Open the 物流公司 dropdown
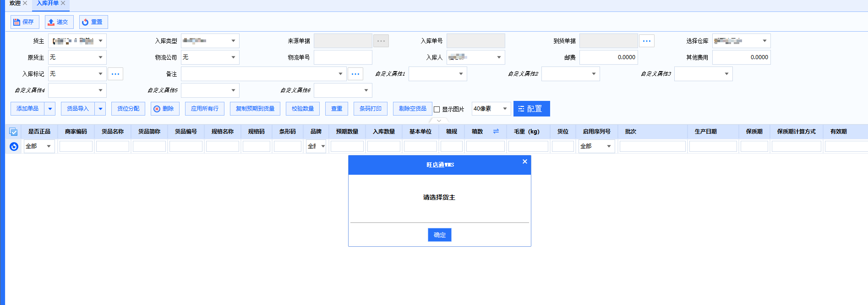The width and height of the screenshot is (868, 305). pyautogui.click(x=233, y=57)
